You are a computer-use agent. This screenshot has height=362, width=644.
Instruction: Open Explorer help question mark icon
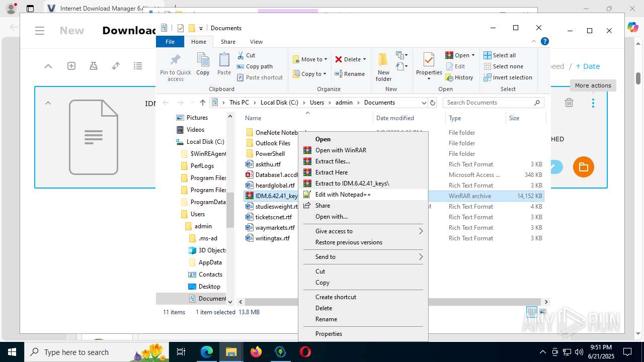(544, 41)
